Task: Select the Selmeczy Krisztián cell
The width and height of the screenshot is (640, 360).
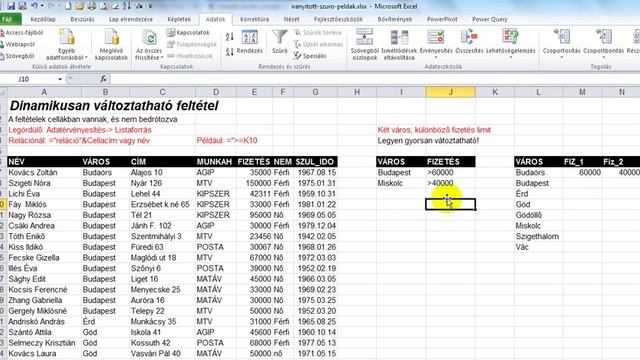Action: (44, 343)
